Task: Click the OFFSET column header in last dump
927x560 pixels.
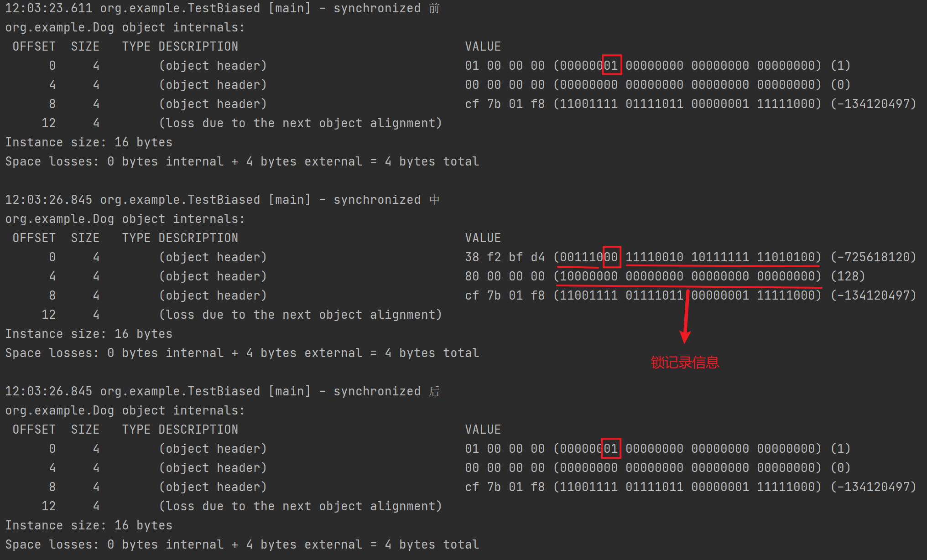Action: (x=34, y=430)
